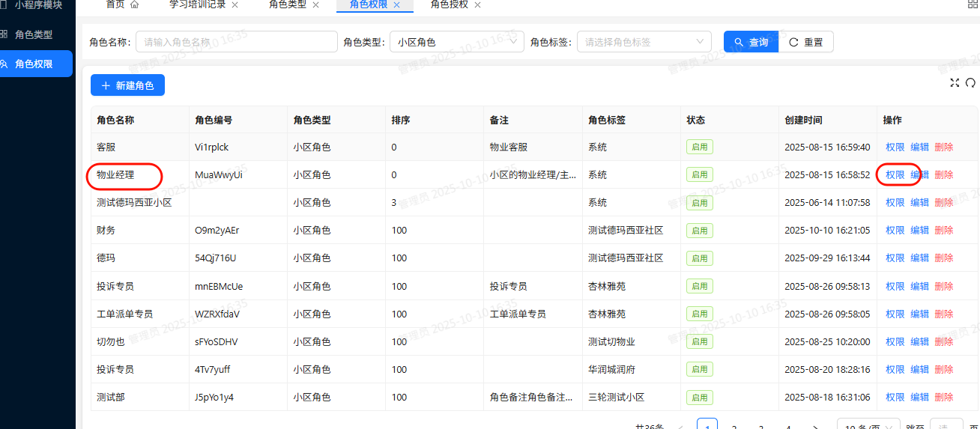Click the 创建时间 column header

[803, 120]
